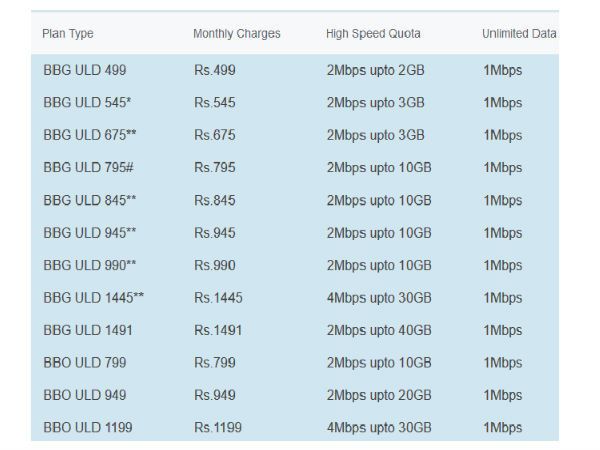Click the Rs.990 monthly charge cell
The image size is (600, 450).
215,265
